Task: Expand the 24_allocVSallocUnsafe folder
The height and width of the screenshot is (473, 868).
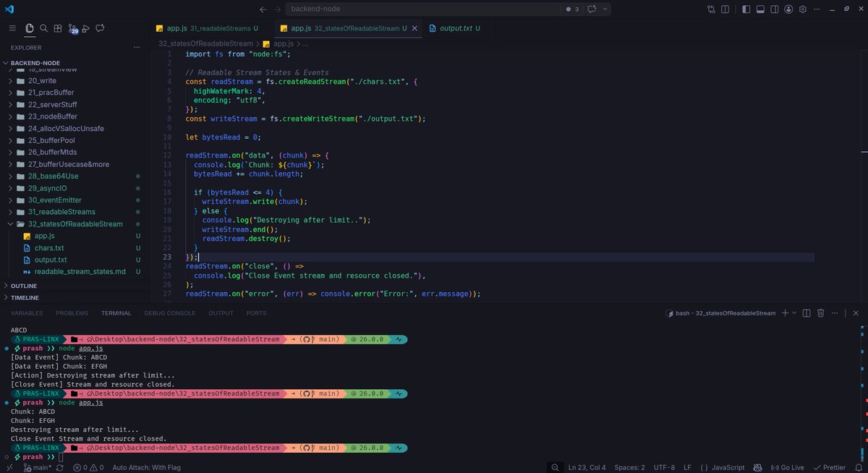Action: (74, 129)
